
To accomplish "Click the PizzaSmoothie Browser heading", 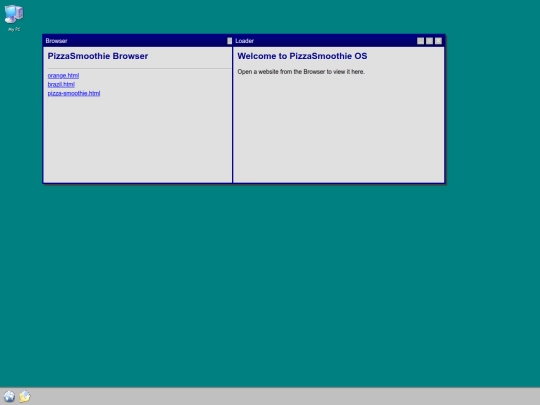I will click(x=98, y=56).
